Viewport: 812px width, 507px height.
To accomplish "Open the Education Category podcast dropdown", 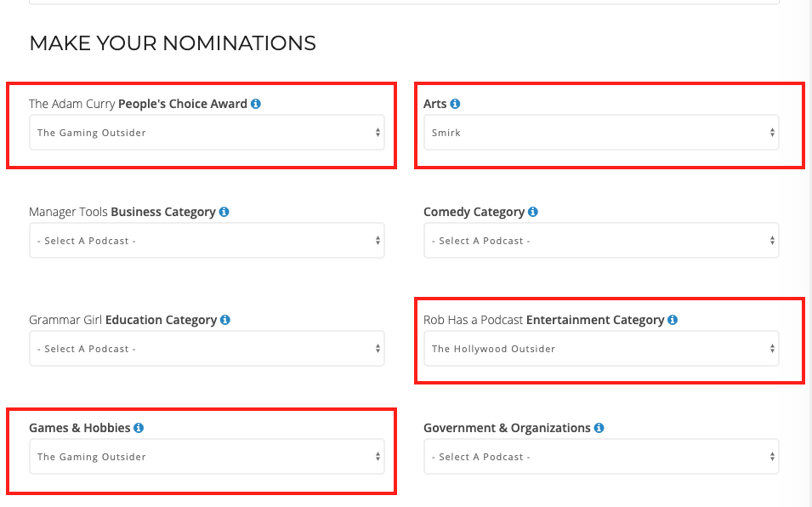I will coord(207,349).
